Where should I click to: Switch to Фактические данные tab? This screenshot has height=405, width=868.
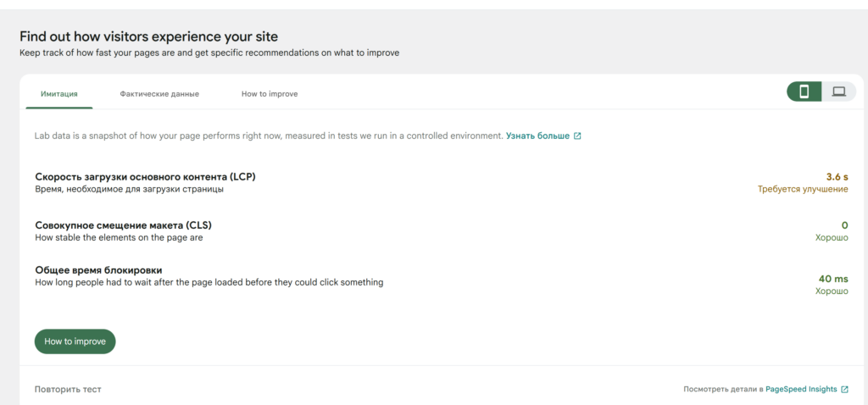[159, 94]
